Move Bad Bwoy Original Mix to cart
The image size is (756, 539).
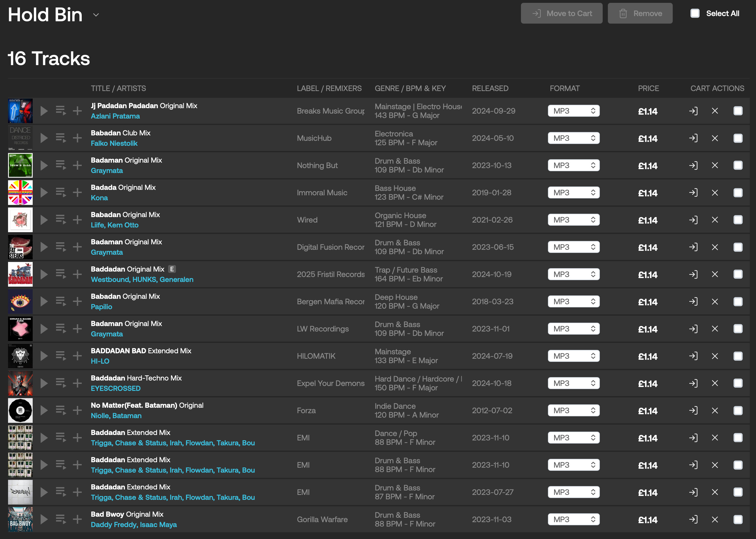pyautogui.click(x=693, y=520)
